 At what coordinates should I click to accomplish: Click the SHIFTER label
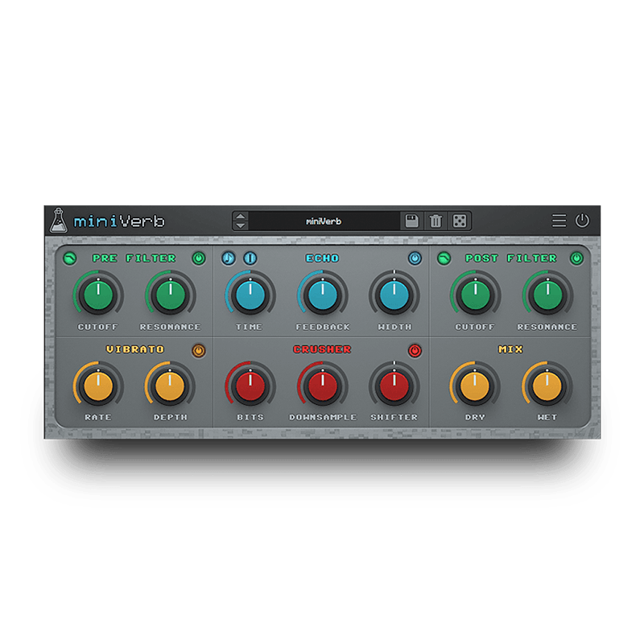tap(394, 417)
